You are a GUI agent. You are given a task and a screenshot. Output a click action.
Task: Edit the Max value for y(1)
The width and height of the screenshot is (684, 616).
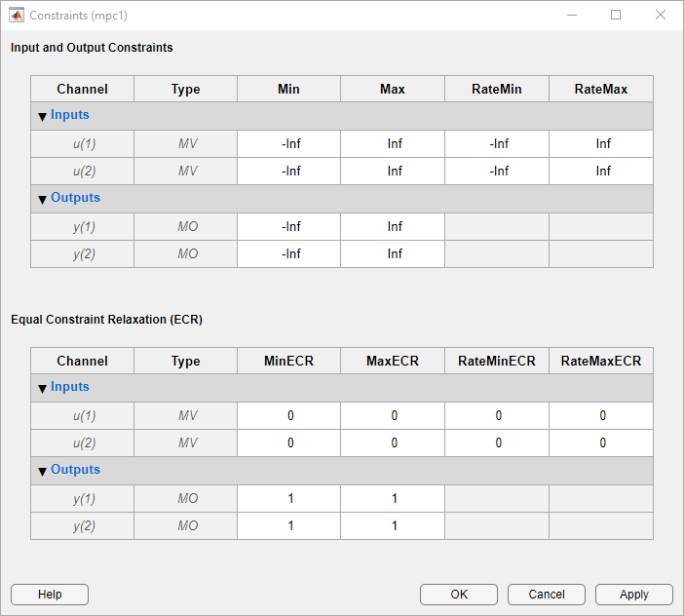click(393, 226)
